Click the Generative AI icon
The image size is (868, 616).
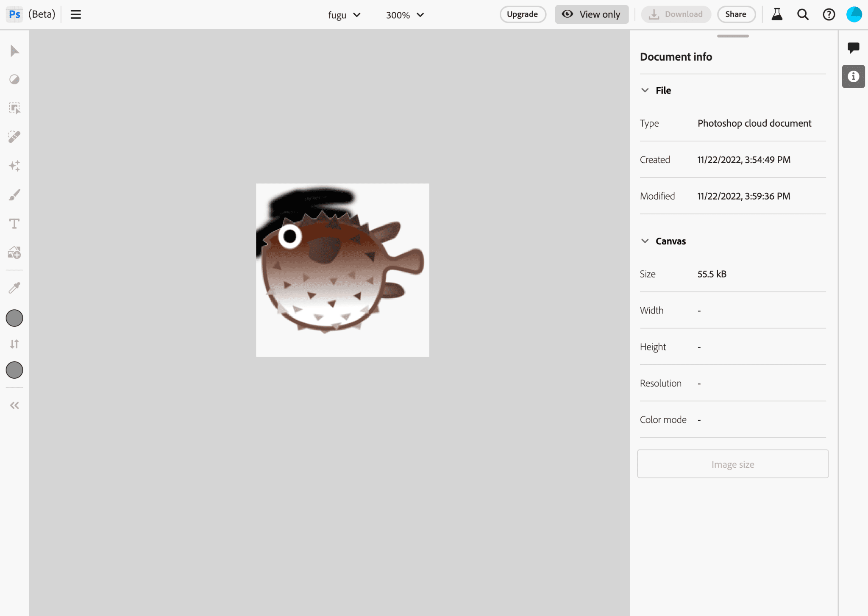[x=15, y=165]
